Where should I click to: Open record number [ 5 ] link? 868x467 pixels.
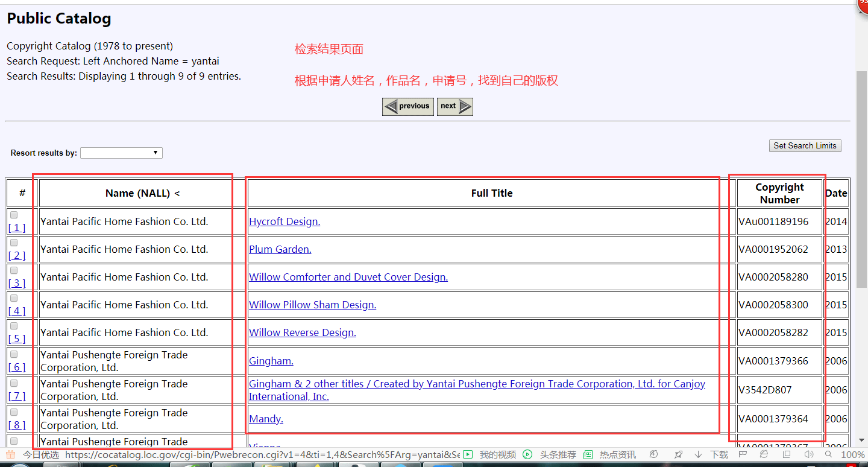[17, 338]
